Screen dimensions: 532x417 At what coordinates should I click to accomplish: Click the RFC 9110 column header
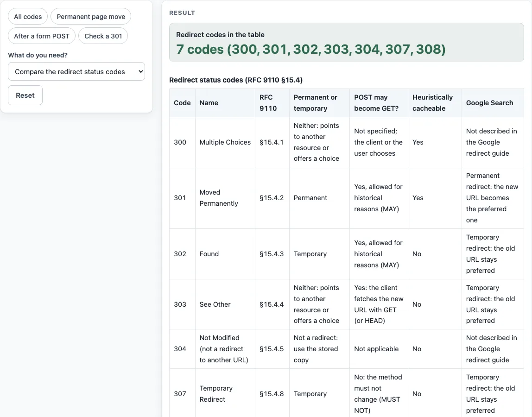pos(272,103)
